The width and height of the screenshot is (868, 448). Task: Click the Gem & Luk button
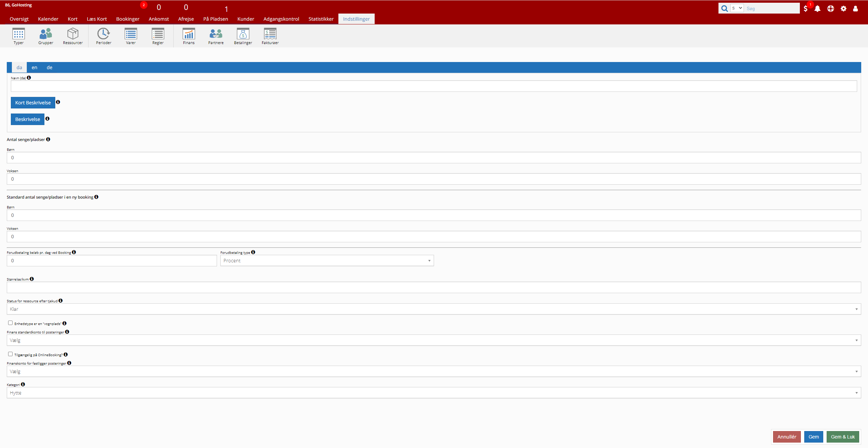[843, 437]
